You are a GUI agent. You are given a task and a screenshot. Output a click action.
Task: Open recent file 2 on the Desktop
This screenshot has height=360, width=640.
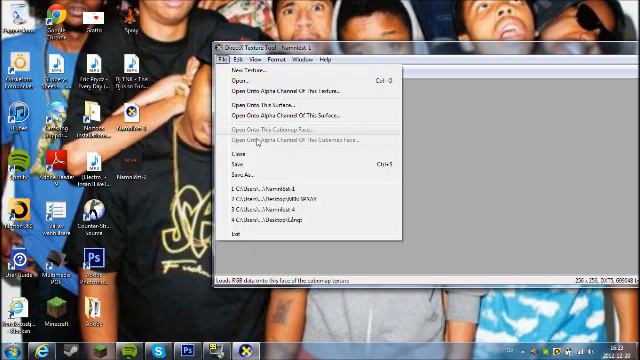274,199
